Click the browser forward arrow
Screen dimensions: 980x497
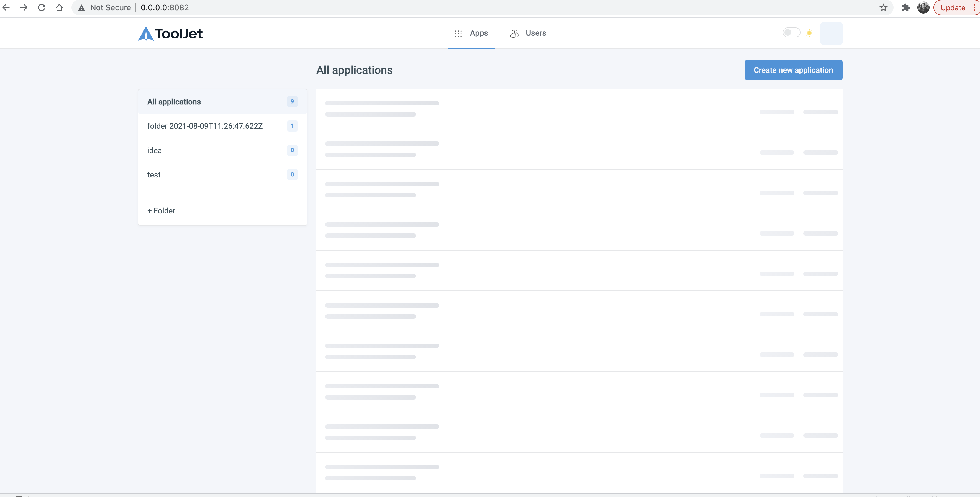click(x=24, y=7)
